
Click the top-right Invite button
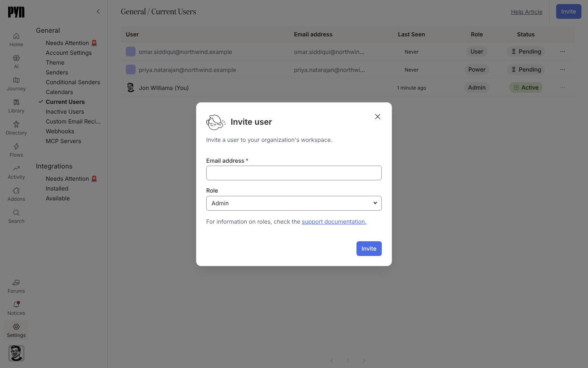pyautogui.click(x=569, y=11)
